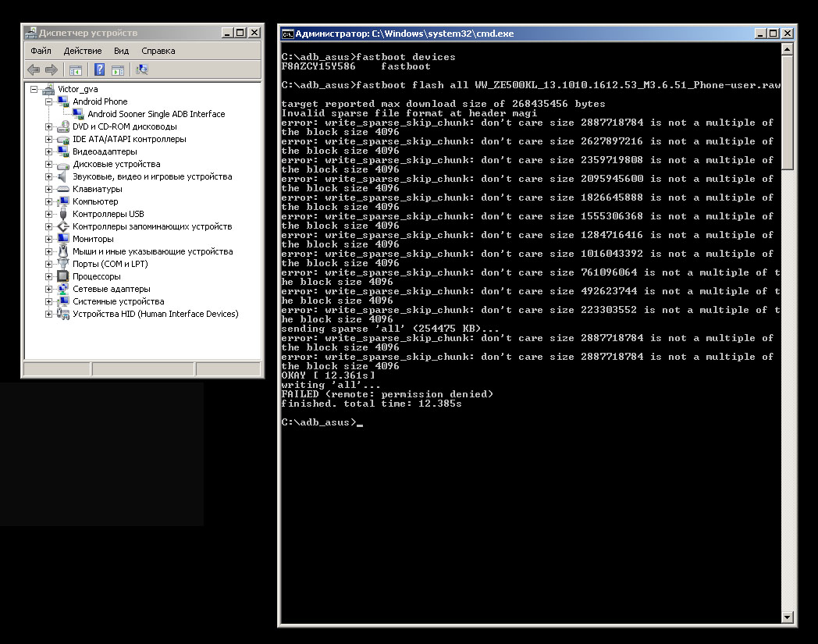Select the Сетевые адаптеры tree item
818x644 pixels.
tap(111, 289)
